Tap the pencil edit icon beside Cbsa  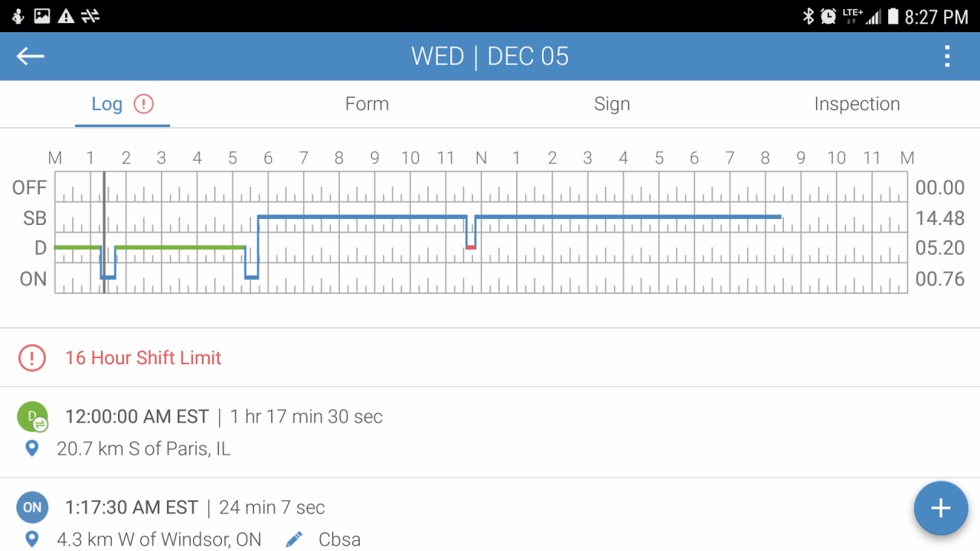[294, 540]
